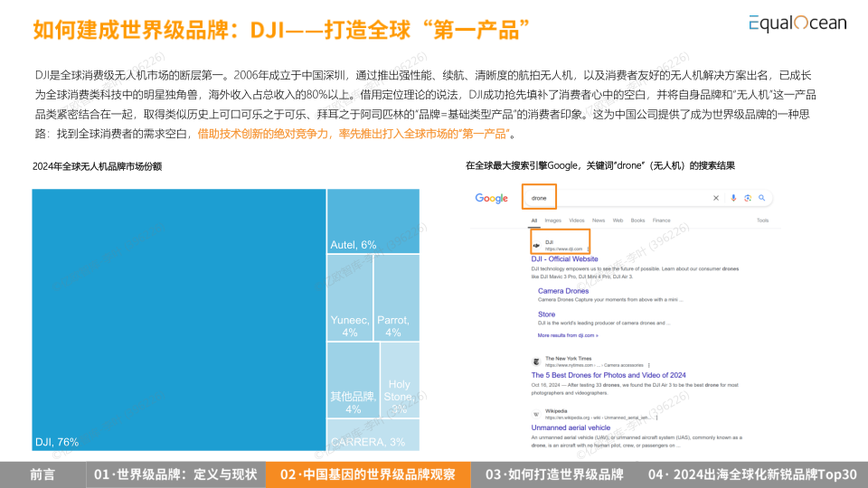Clear the search box with the X icon
This screenshot has height=488, width=868.
[716, 198]
